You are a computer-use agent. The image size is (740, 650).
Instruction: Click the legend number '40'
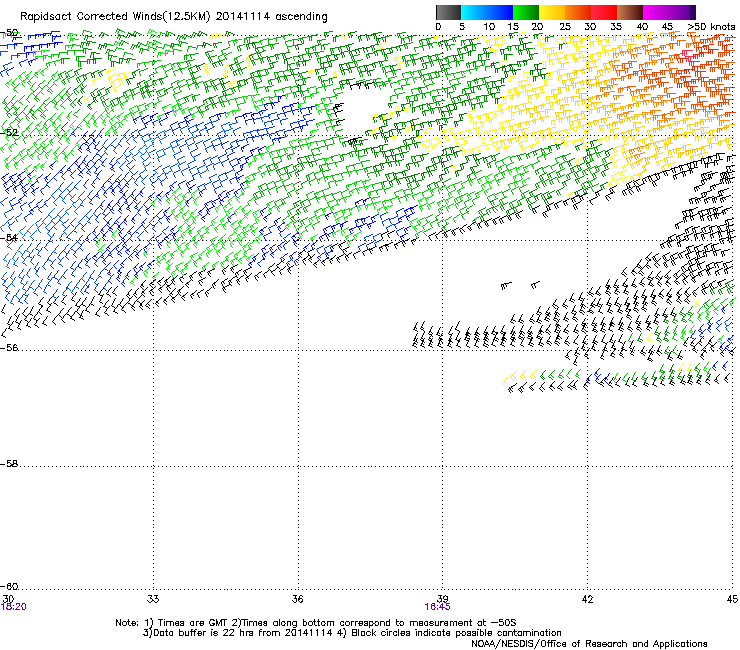tap(642, 27)
